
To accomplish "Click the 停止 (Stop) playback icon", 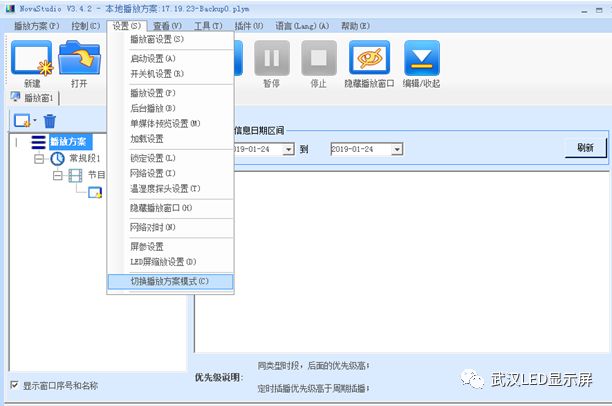I will (318, 58).
